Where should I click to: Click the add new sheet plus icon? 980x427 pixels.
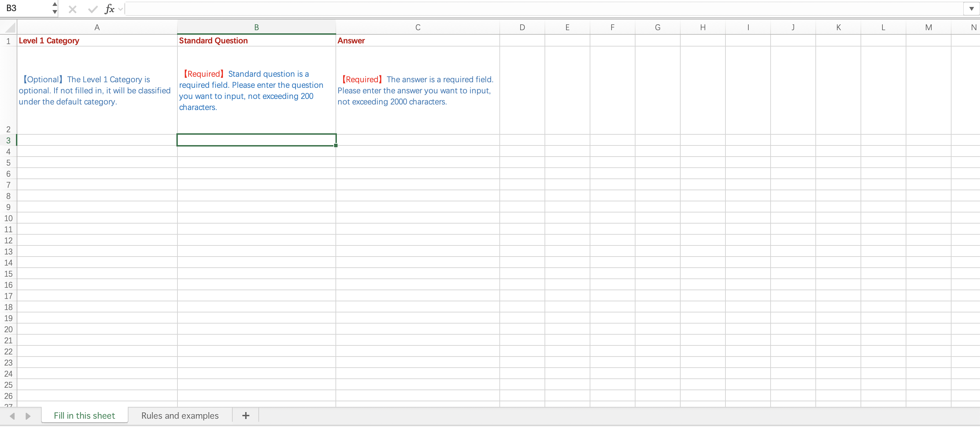[246, 416]
